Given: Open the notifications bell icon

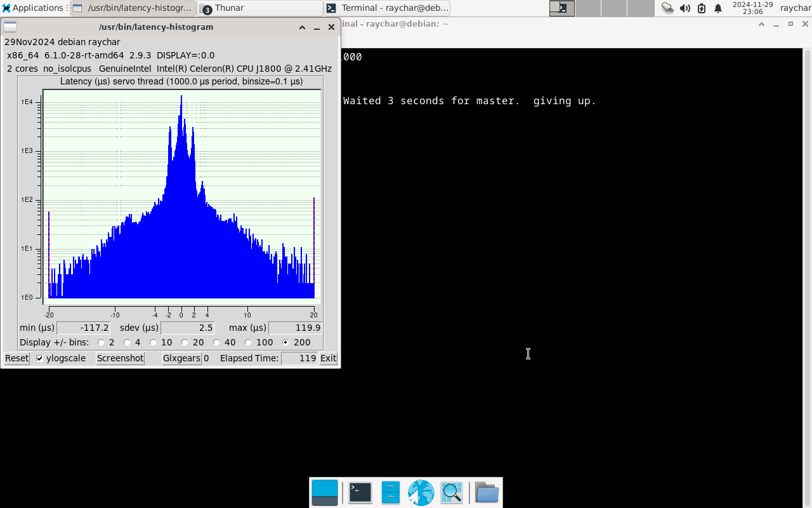Looking at the screenshot, I should (x=718, y=8).
